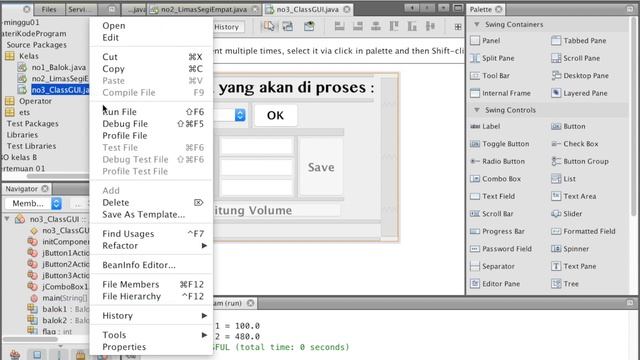
Task: Close the Palette panel tab
Action: point(499,9)
